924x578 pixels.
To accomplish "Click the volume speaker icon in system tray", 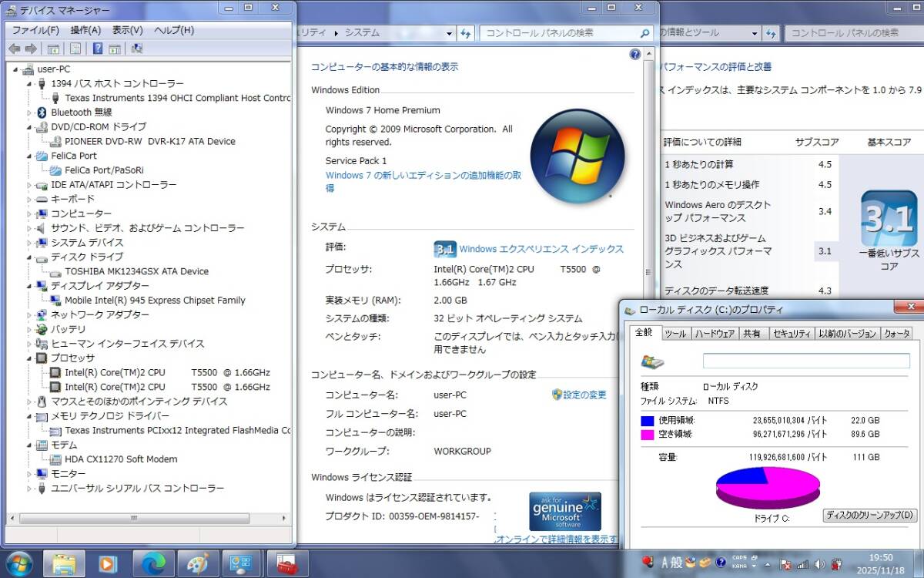I will (x=819, y=564).
